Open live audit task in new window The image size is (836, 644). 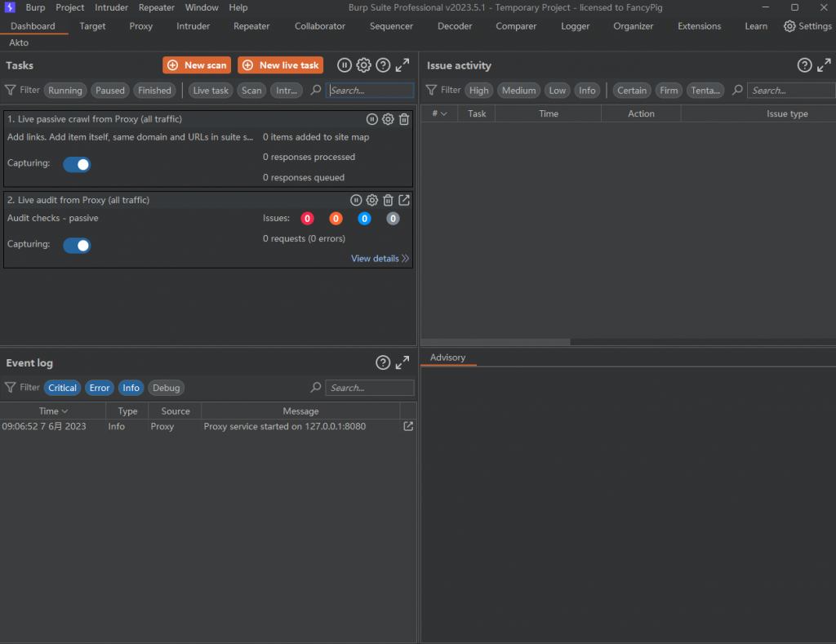(404, 200)
